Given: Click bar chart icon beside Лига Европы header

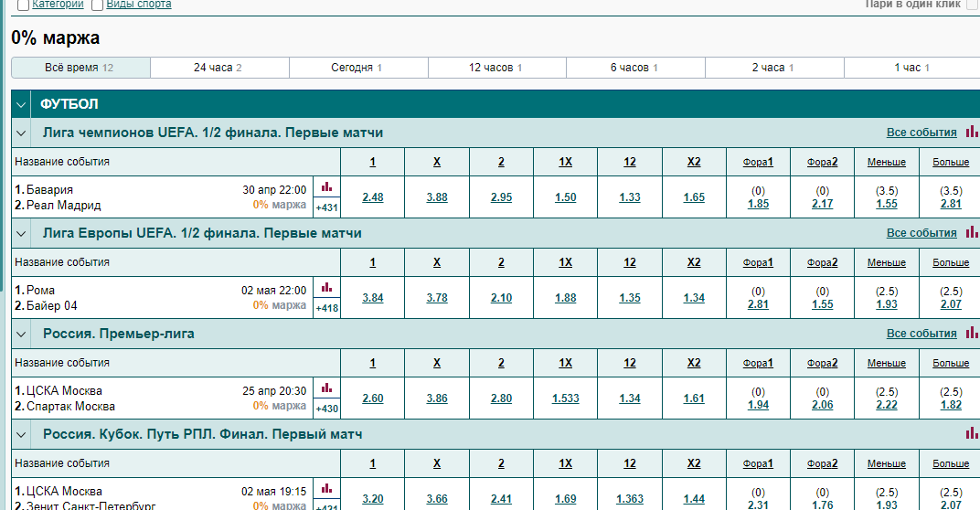Looking at the screenshot, I should pyautogui.click(x=972, y=233).
